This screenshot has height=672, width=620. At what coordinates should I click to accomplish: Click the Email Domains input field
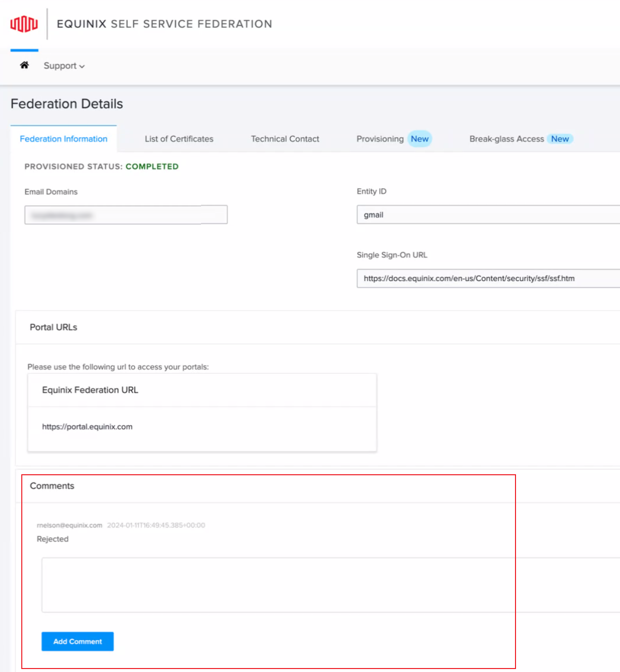pyautogui.click(x=126, y=215)
